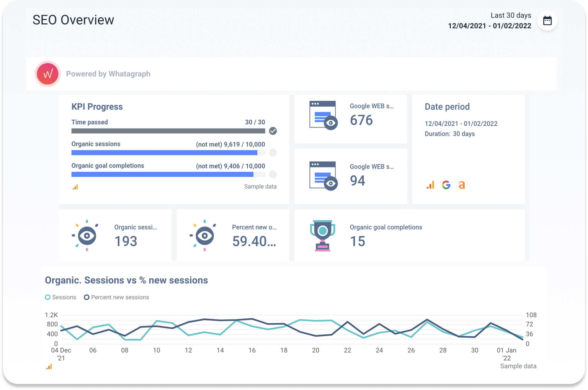588x390 pixels.
Task: Click the browser icon next to Google WEB 676
Action: 323,114
